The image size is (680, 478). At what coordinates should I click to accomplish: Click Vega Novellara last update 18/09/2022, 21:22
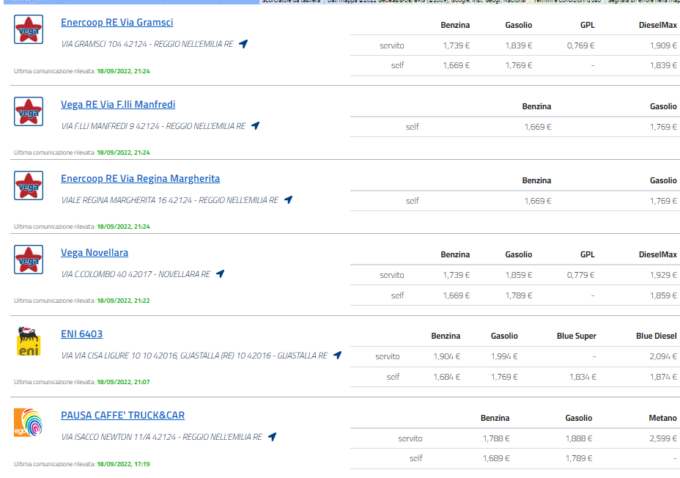coord(124,301)
